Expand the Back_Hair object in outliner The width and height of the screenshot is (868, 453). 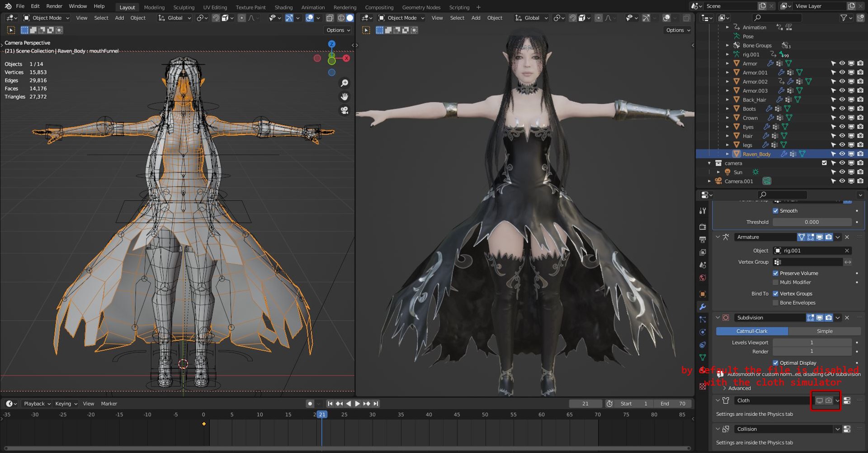pos(727,100)
